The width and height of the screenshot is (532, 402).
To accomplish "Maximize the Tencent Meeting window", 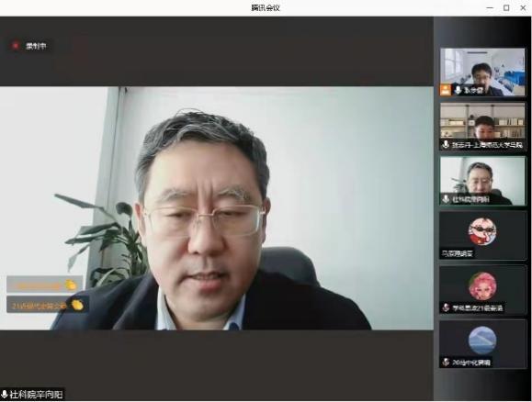I will (x=506, y=7).
